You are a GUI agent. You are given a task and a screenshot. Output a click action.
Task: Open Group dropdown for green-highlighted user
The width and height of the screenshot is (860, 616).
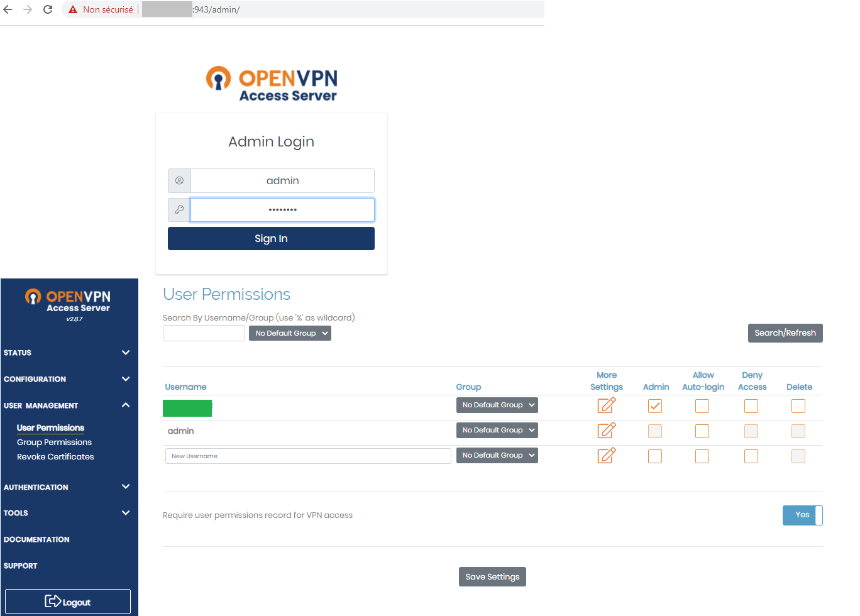(497, 405)
